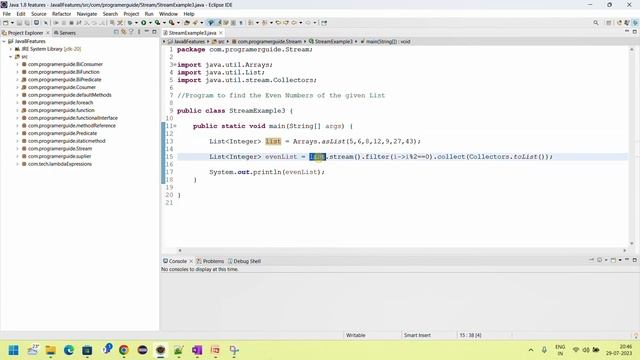The width and height of the screenshot is (640, 360).
Task: Close the Project Explorer view
Action: 47,33
